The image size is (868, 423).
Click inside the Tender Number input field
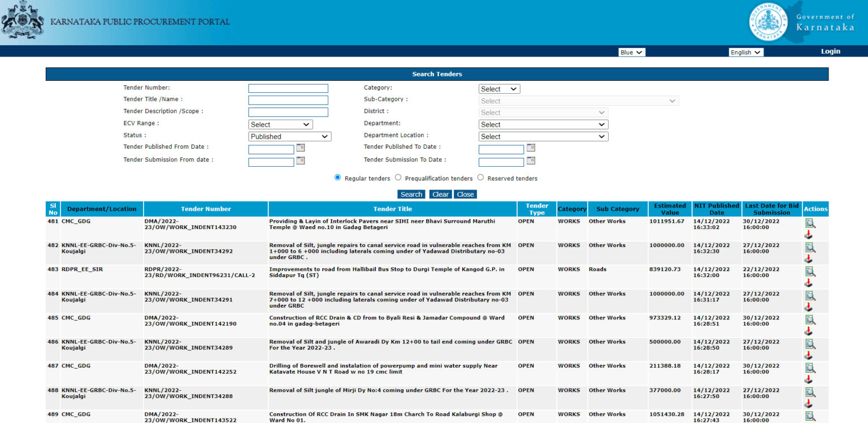coord(288,88)
